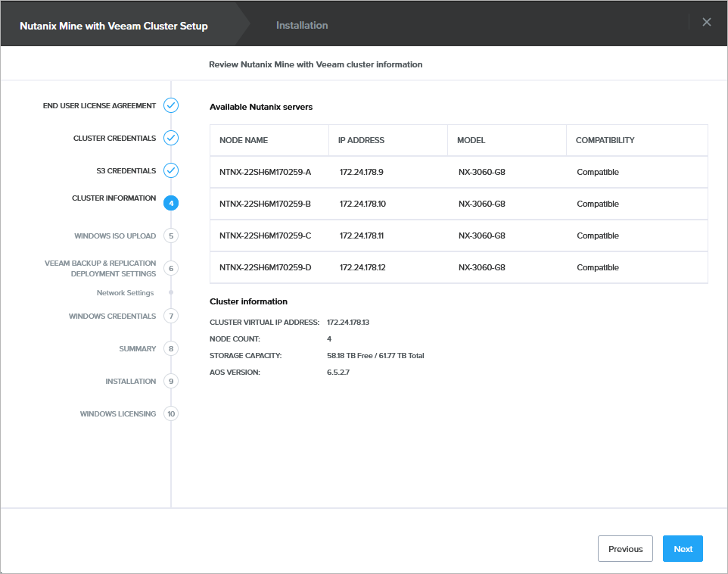
Task: Click the step 10 Windows Licensing circle
Action: click(171, 413)
